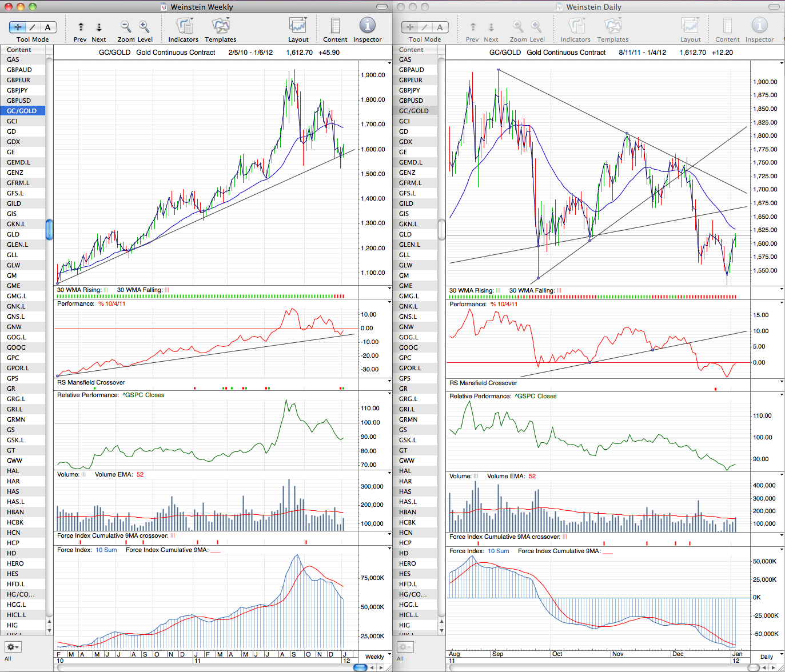Select HG/CO… symbol in Weekly list
The width and height of the screenshot is (785, 672).
(x=22, y=594)
